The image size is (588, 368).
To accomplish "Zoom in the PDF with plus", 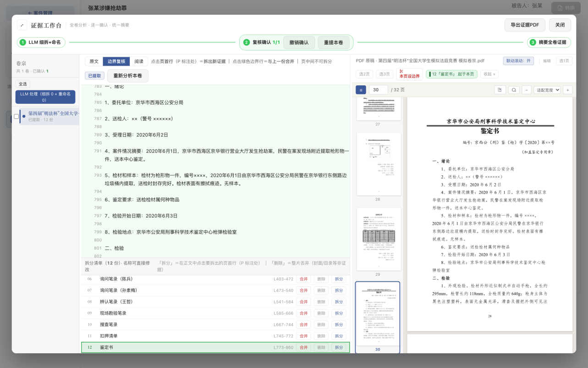I will (568, 90).
